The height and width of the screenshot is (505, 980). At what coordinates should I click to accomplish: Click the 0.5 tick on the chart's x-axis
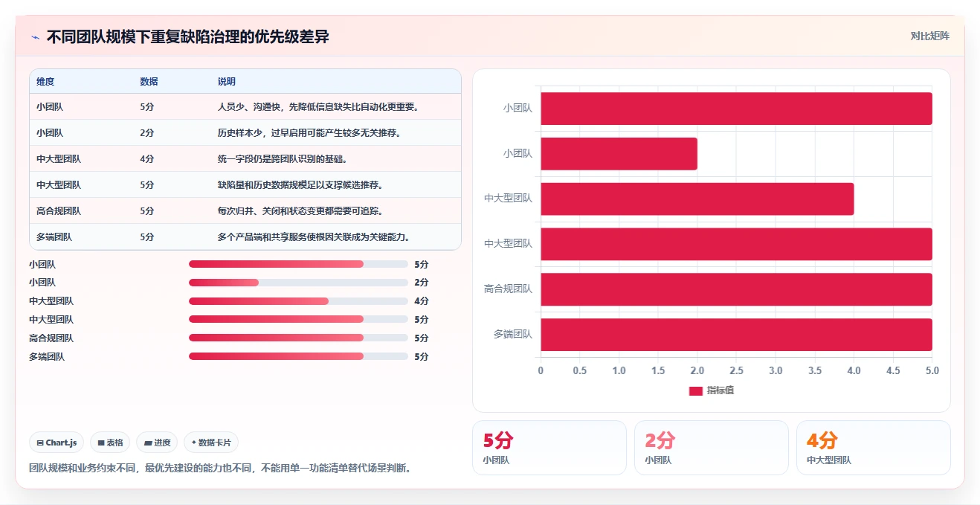(579, 370)
